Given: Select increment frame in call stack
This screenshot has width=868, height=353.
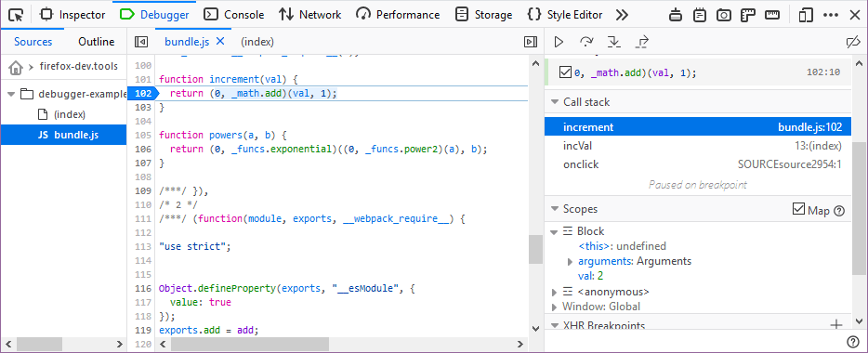Looking at the screenshot, I should click(698, 127).
